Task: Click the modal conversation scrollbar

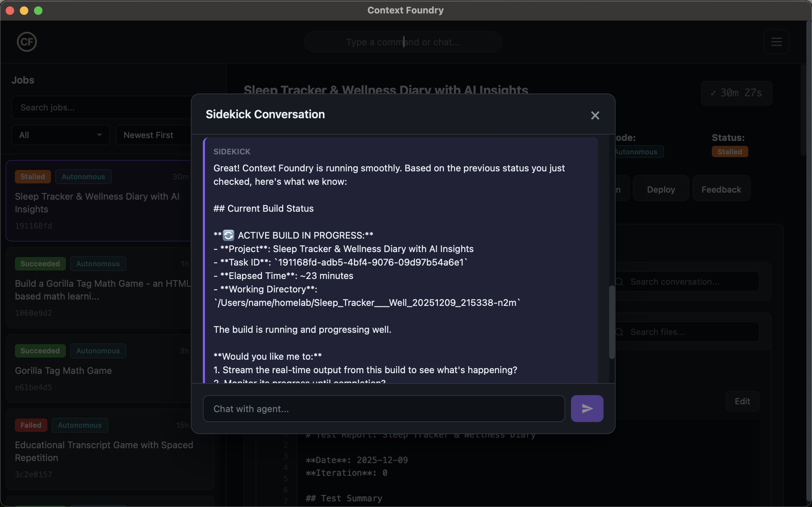Action: 611,322
